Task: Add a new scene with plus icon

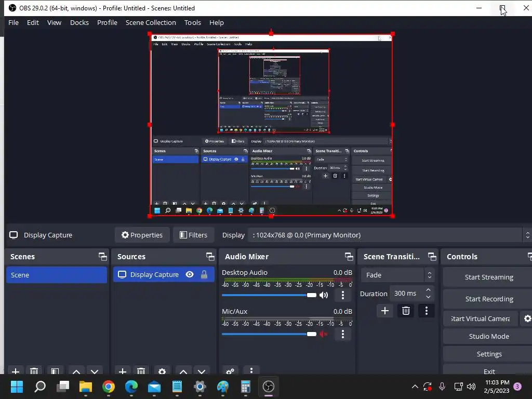Action: tap(15, 371)
